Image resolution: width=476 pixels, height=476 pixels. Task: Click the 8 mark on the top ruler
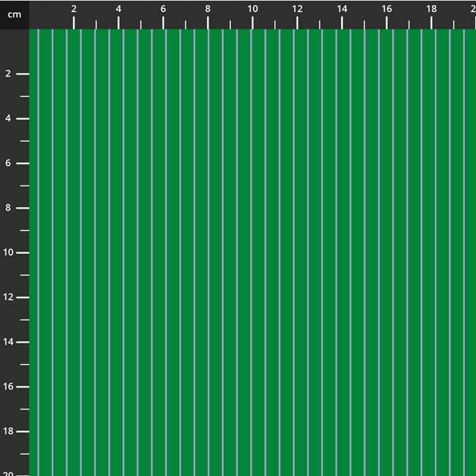click(x=208, y=9)
